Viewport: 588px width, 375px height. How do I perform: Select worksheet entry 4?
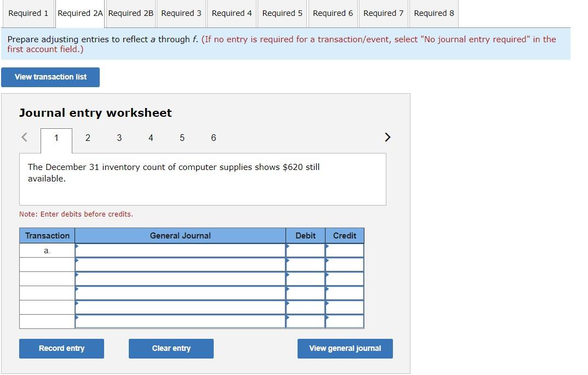[x=151, y=138]
